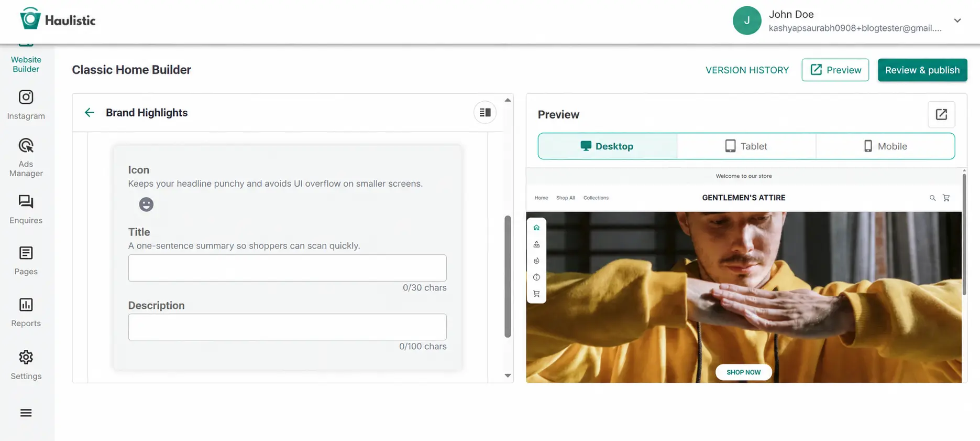Open Reports from the sidebar
The height and width of the screenshot is (441, 980).
(x=26, y=313)
